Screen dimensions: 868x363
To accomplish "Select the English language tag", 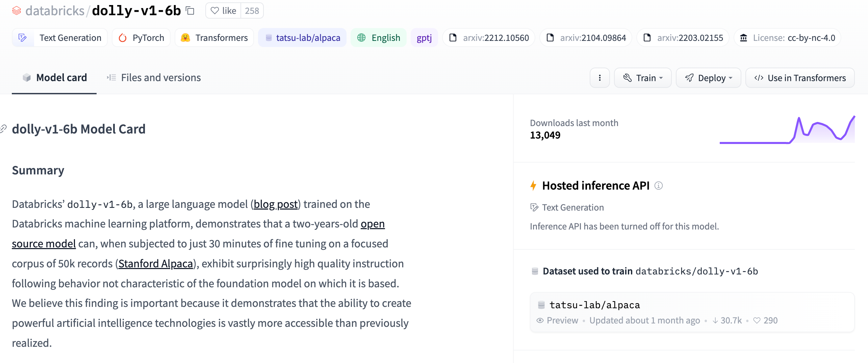I will click(379, 38).
